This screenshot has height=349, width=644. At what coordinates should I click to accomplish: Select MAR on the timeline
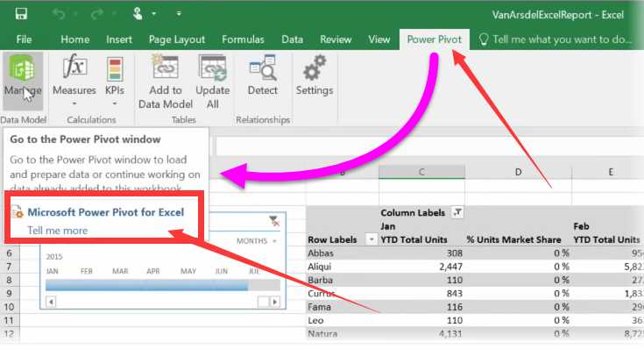pos(120,271)
